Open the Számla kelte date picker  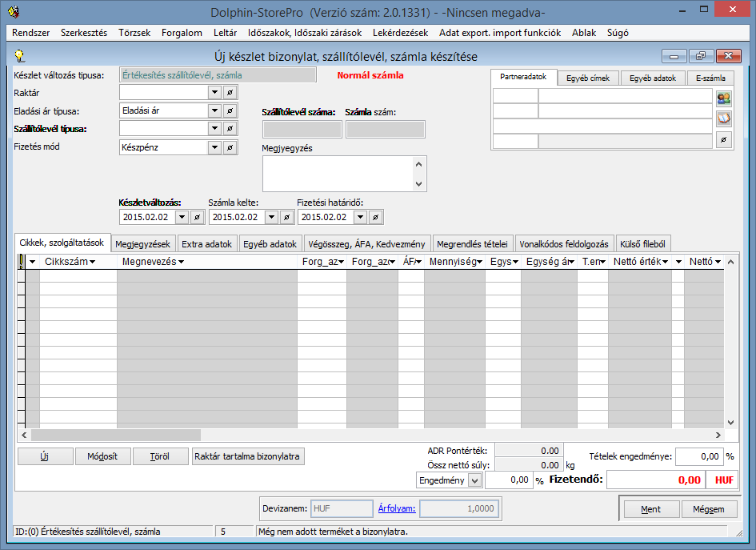270,217
